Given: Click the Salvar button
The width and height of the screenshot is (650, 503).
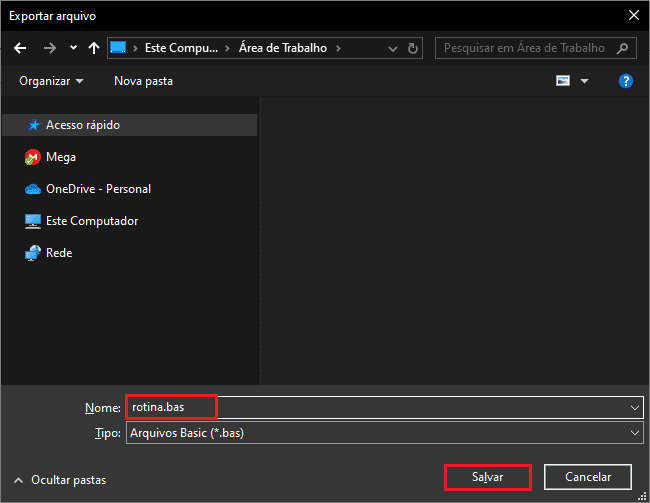Looking at the screenshot, I should coord(488,477).
